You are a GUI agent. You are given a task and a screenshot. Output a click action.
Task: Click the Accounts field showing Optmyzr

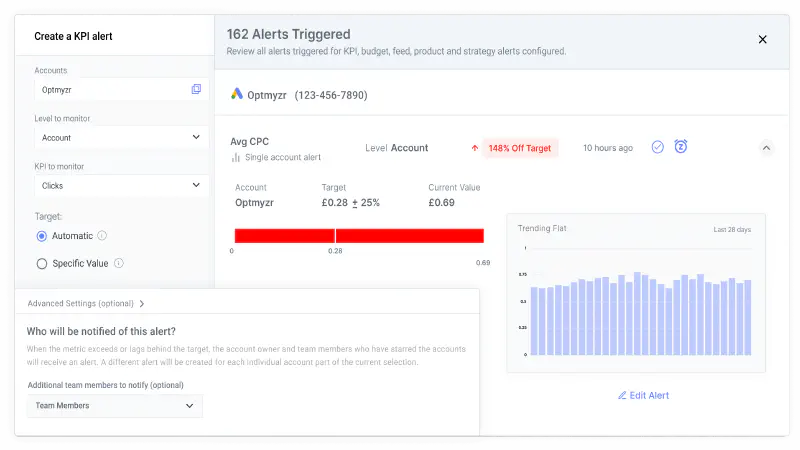point(121,90)
